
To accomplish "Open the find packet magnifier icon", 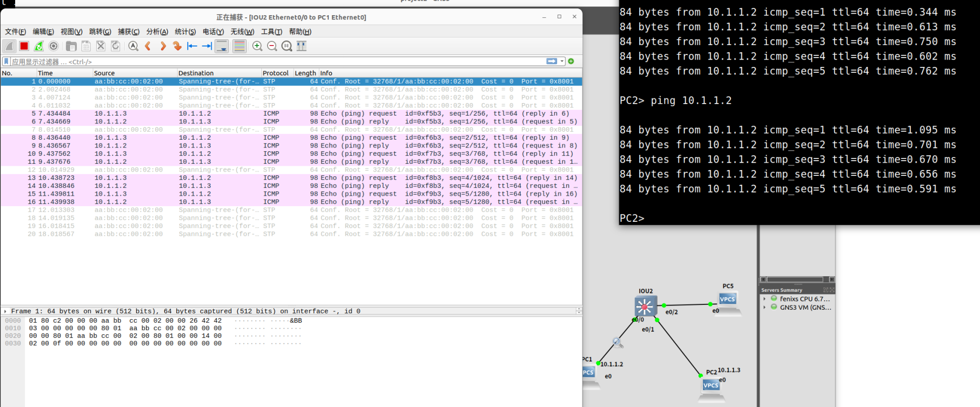I will click(133, 46).
